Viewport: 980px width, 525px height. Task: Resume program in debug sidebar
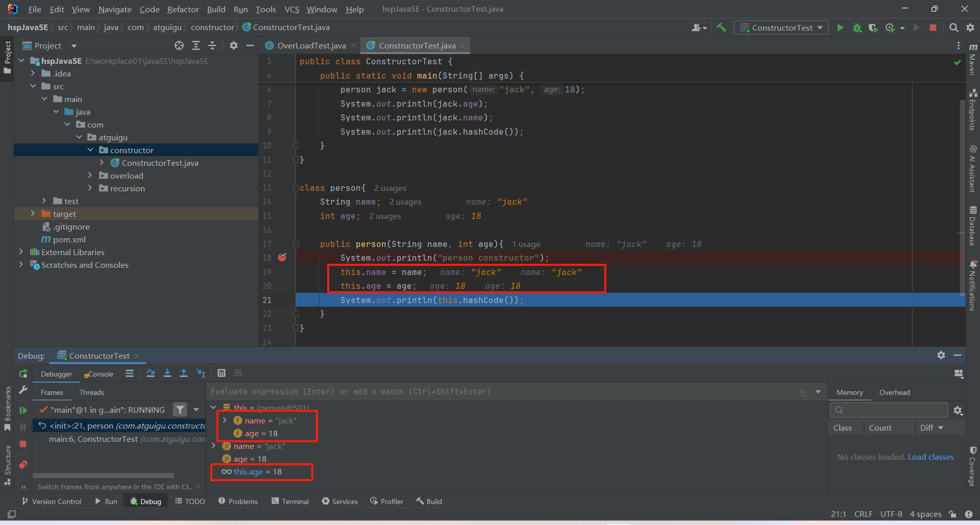click(23, 410)
